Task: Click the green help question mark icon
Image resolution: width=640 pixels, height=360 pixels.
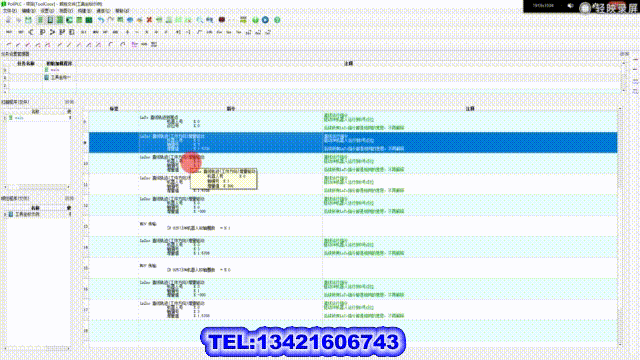Action: (277, 20)
